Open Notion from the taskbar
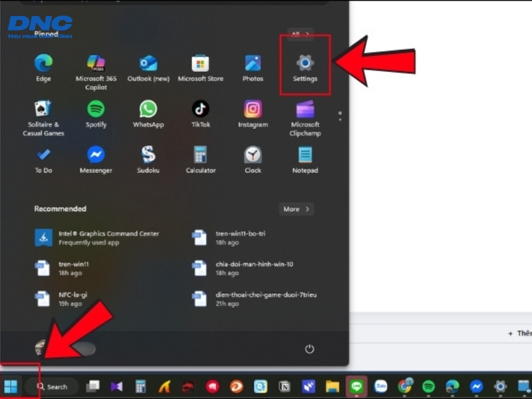 pyautogui.click(x=285, y=386)
